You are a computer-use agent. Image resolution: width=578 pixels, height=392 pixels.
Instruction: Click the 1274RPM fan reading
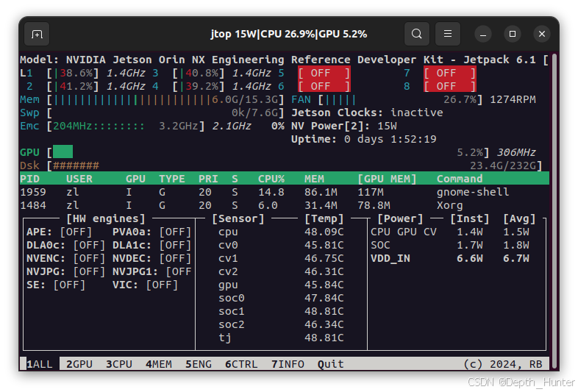(x=513, y=99)
